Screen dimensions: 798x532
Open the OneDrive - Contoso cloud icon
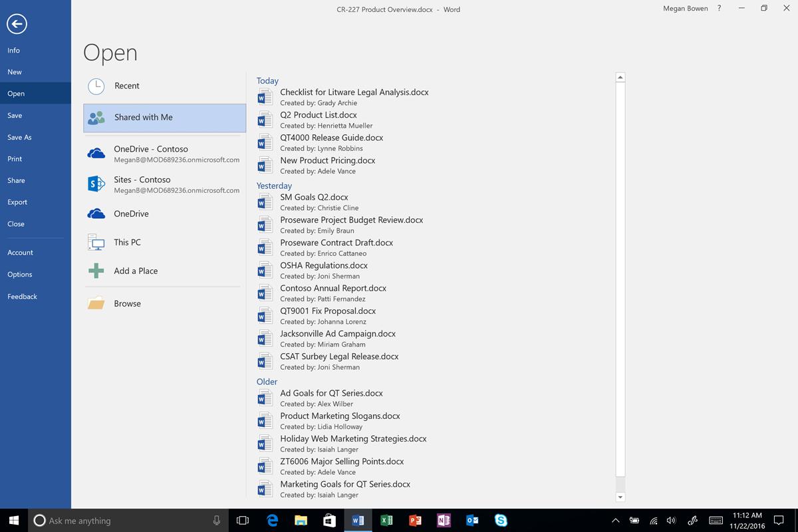pyautogui.click(x=96, y=154)
